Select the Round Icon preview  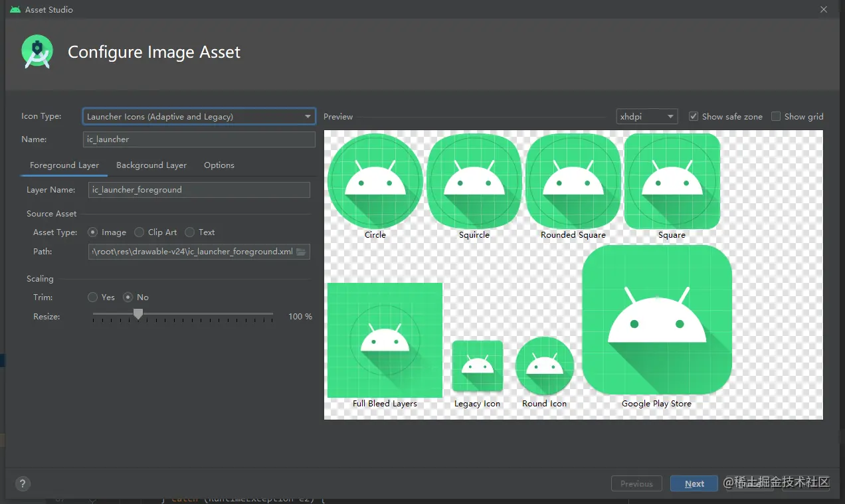tap(545, 366)
